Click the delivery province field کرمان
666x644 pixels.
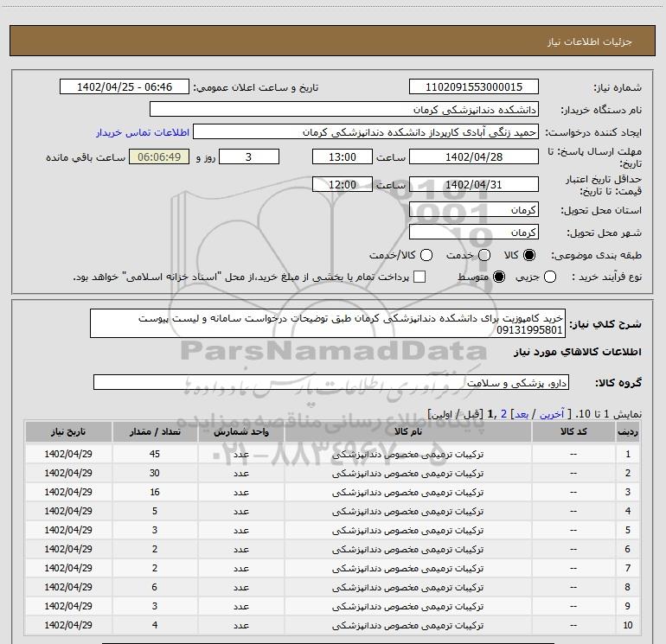(x=474, y=210)
